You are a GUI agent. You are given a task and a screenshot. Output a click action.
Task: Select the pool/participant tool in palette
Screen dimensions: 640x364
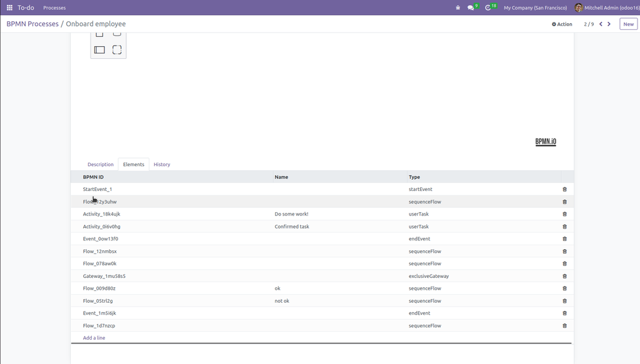pyautogui.click(x=99, y=50)
